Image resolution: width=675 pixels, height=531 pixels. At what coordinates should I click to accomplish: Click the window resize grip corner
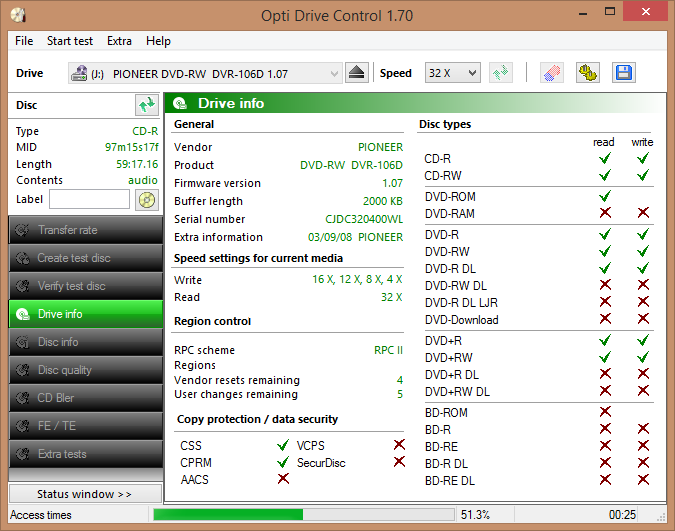(x=661, y=518)
